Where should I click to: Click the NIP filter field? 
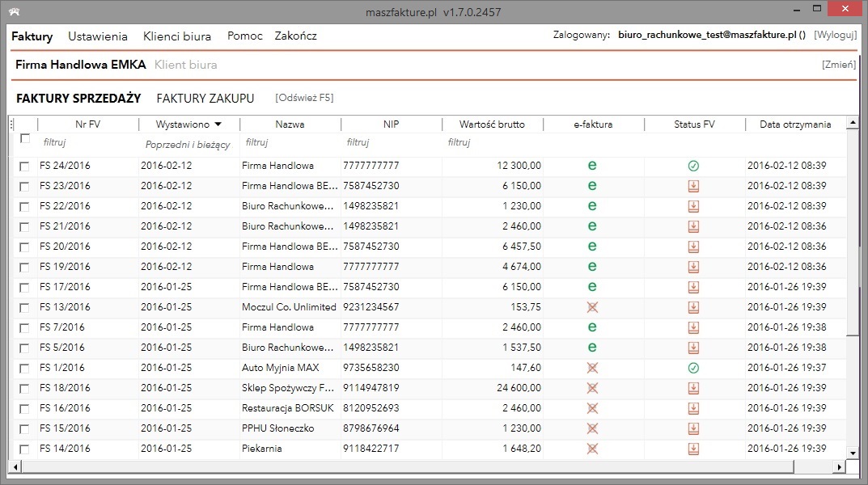tap(391, 142)
